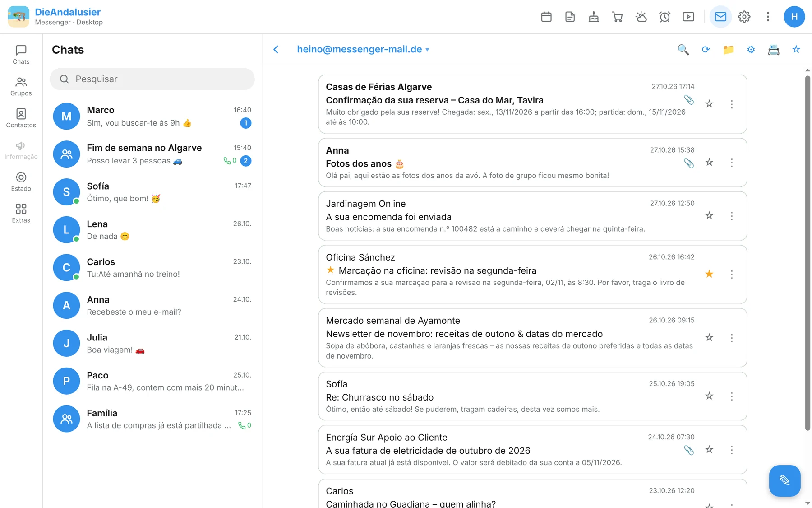This screenshot has height=508, width=812.
Task: Open Sofía's chat avatar
Action: [66, 192]
